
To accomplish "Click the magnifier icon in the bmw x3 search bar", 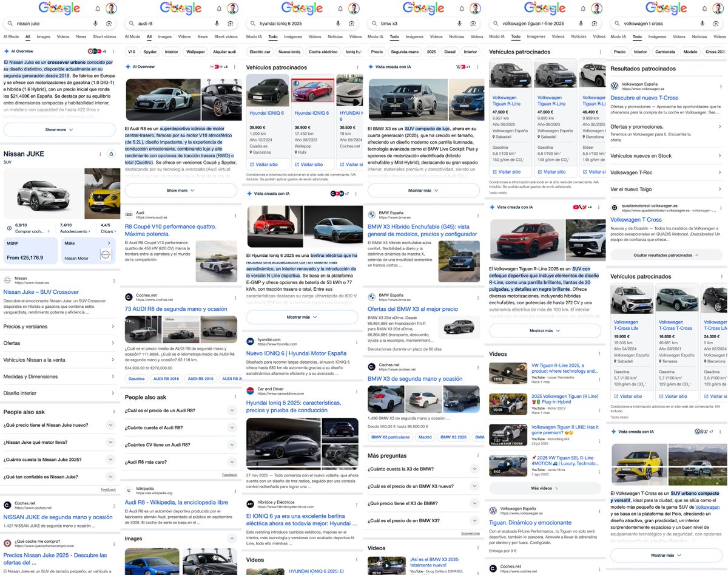I will (x=375, y=23).
